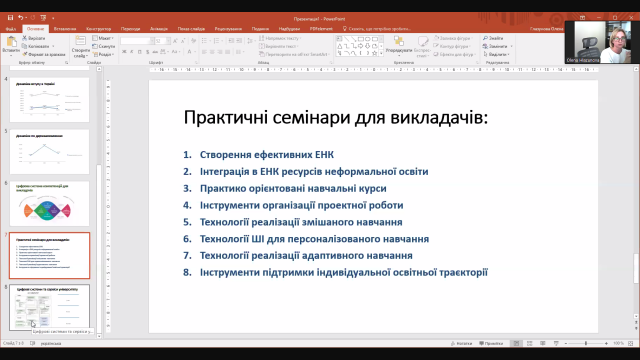Click the 'Tell me' search field
The image size is (640, 360).
tap(376, 29)
